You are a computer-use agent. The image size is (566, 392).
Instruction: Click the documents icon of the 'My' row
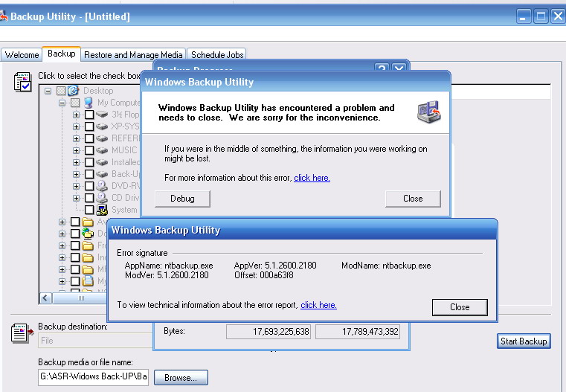[88, 281]
